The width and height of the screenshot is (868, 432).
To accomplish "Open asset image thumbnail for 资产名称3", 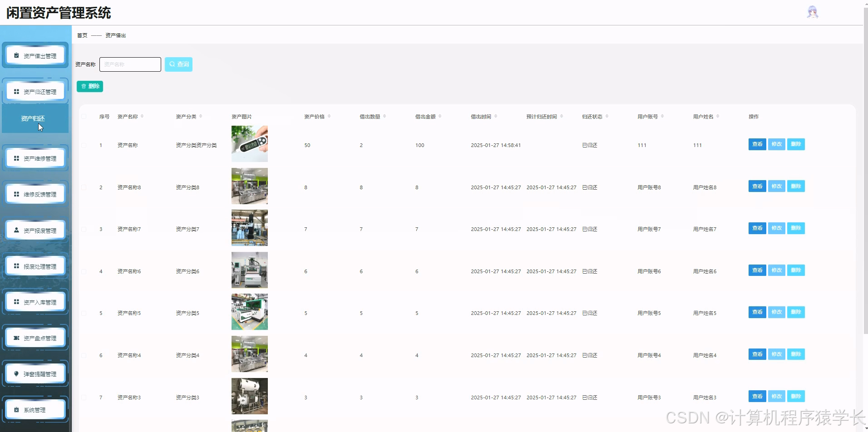I will [250, 396].
